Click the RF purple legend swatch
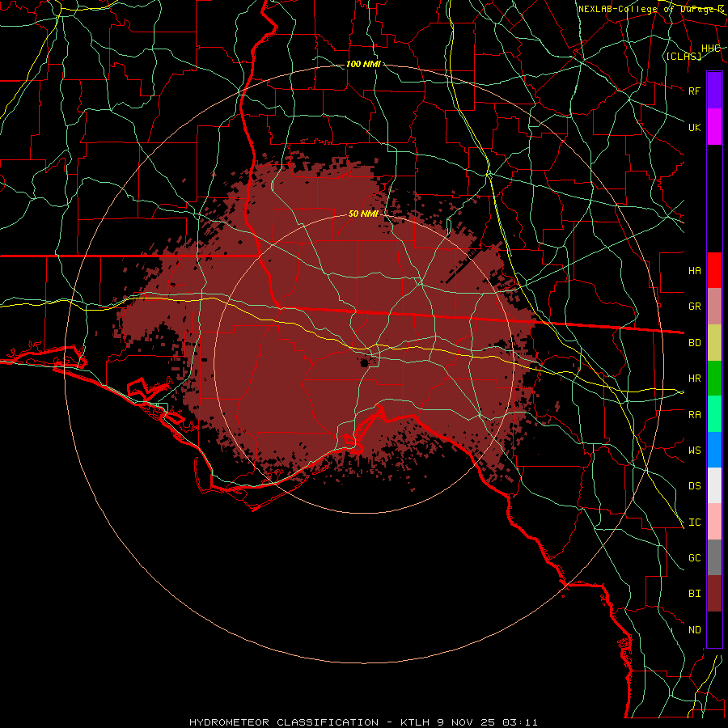This screenshot has width=728, height=728. point(714,91)
